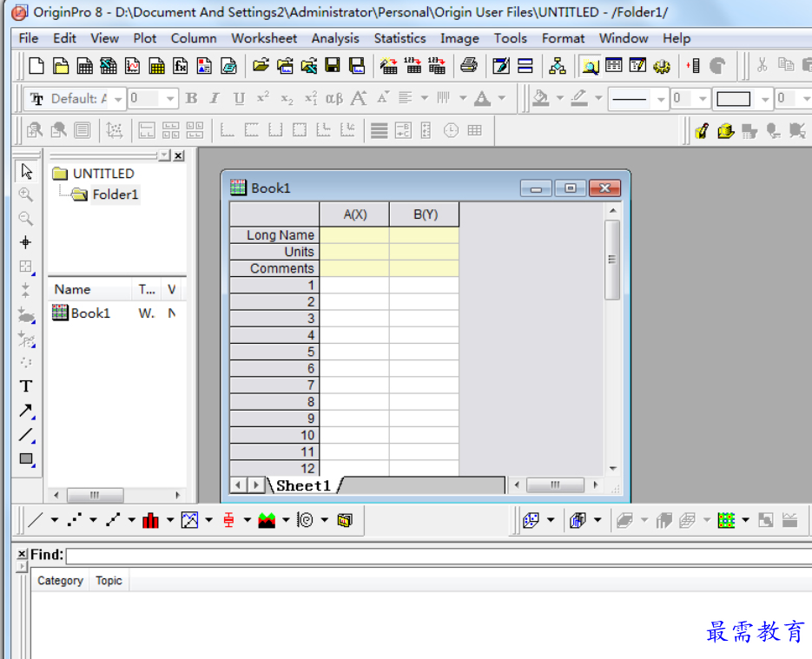Click the B(Y) column header

pos(426,214)
